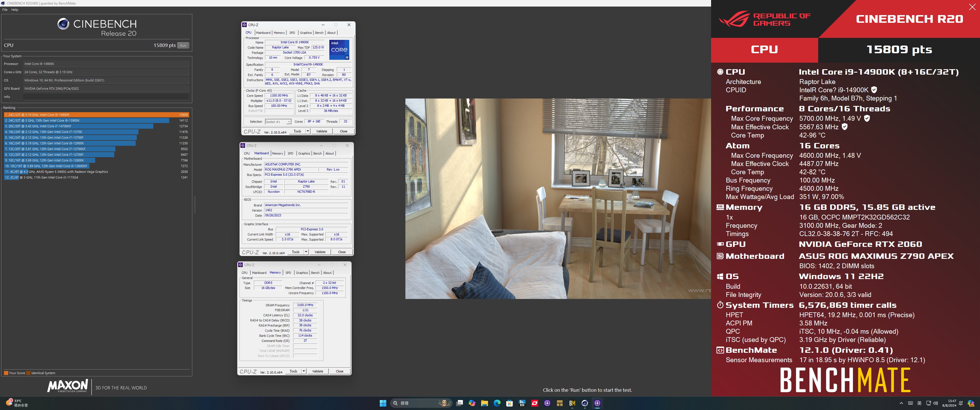
Task: Select the Ryzen 5 3400G ranking row
Action: coord(96,171)
